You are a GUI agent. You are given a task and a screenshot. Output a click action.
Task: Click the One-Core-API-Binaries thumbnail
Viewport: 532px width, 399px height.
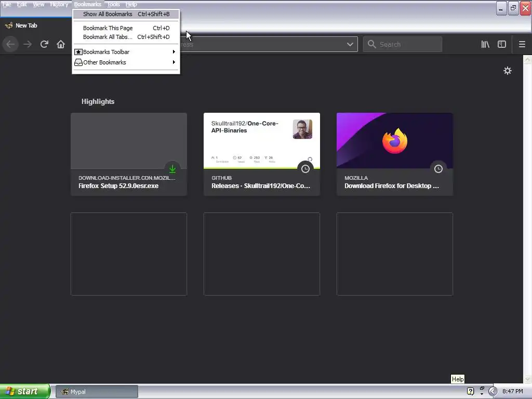coord(262,140)
